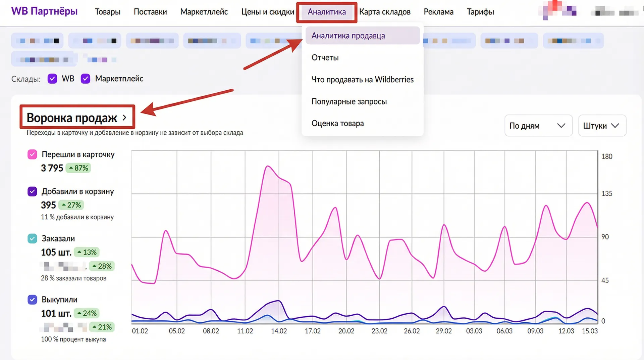Toggle the Выкупили metric checkbox

(x=32, y=300)
